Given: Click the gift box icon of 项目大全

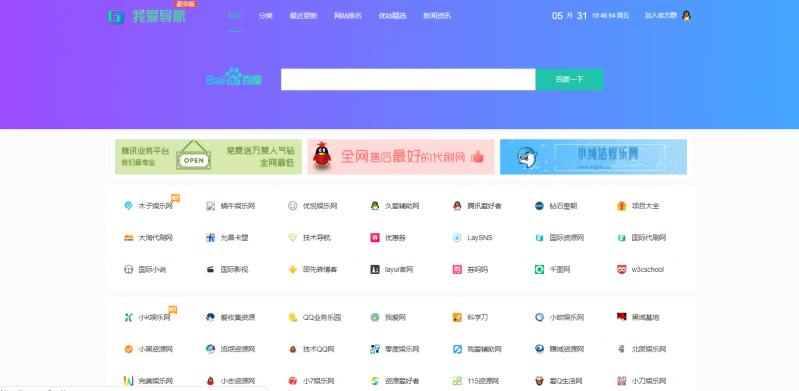Looking at the screenshot, I should click(622, 206).
